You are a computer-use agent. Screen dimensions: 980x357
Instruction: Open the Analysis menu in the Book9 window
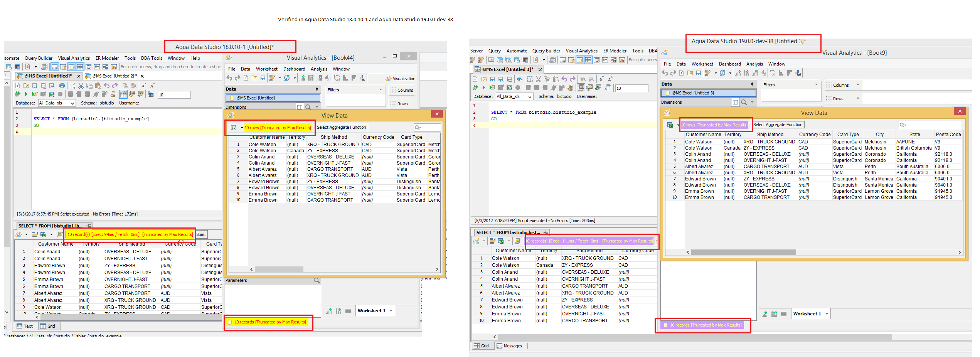pos(754,64)
